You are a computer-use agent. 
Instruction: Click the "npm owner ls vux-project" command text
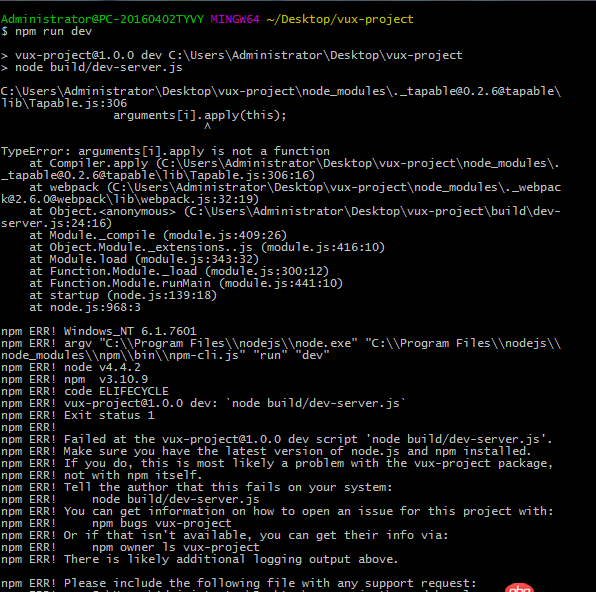tap(176, 548)
